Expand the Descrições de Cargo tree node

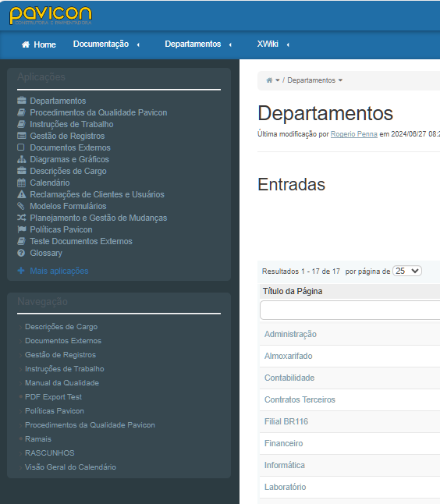[x=20, y=327]
